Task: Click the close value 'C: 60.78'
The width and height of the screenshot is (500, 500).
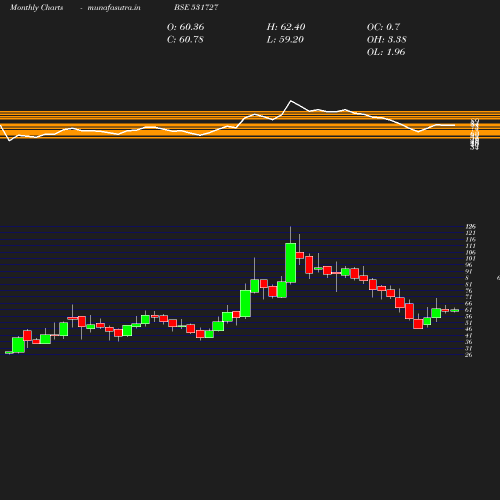Action: pos(185,40)
